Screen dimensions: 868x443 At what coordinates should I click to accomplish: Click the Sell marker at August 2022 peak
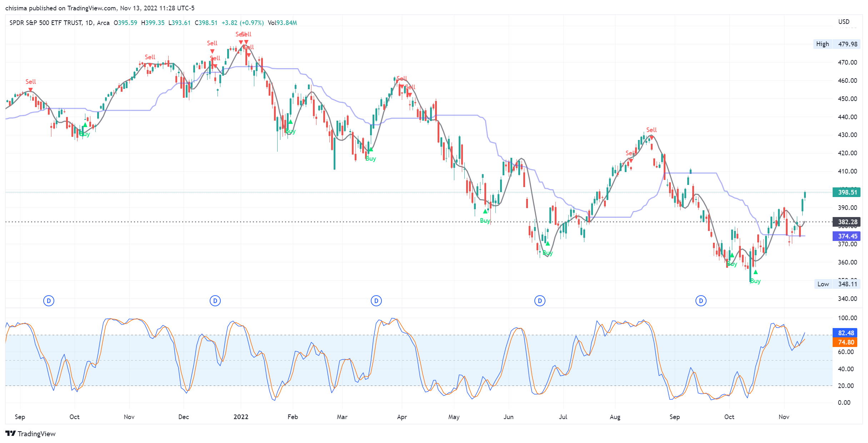(x=652, y=137)
